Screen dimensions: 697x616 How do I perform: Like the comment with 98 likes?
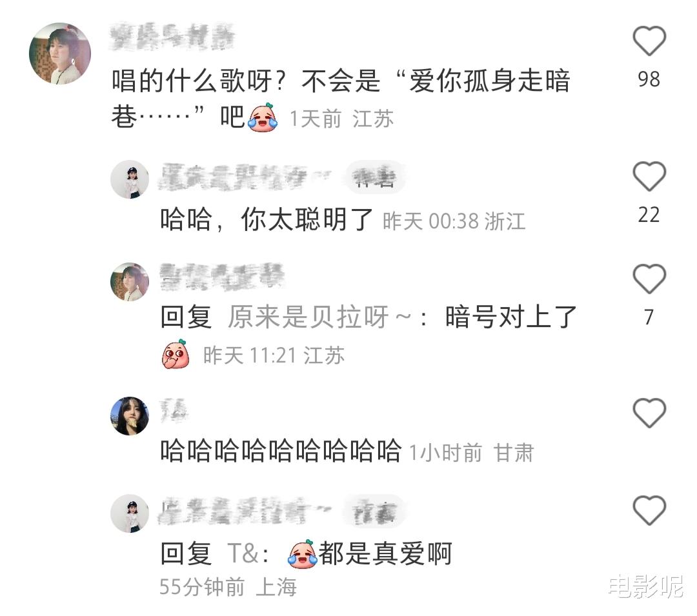coord(649,41)
